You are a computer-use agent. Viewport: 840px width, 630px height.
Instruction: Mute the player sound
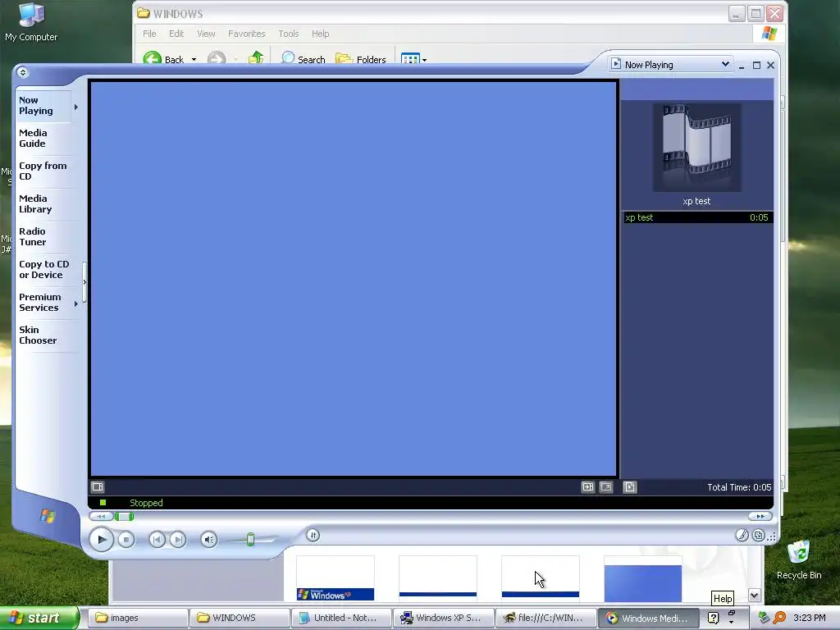tap(209, 540)
